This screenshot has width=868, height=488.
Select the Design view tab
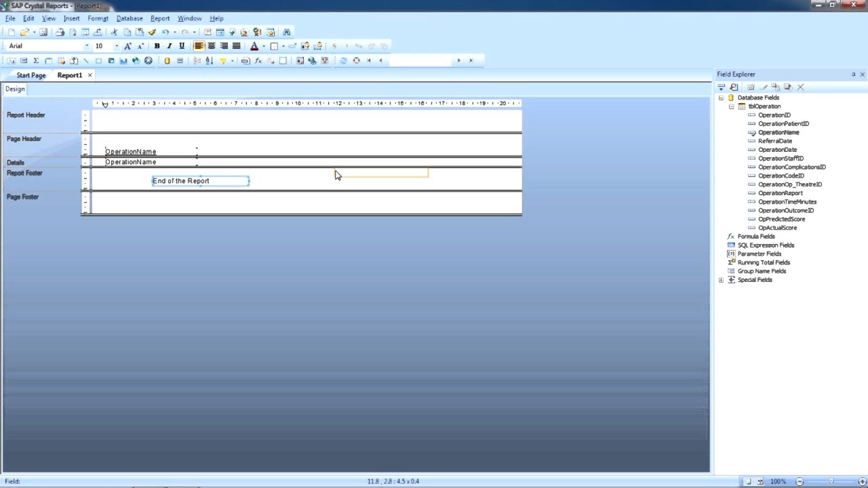pyautogui.click(x=15, y=89)
